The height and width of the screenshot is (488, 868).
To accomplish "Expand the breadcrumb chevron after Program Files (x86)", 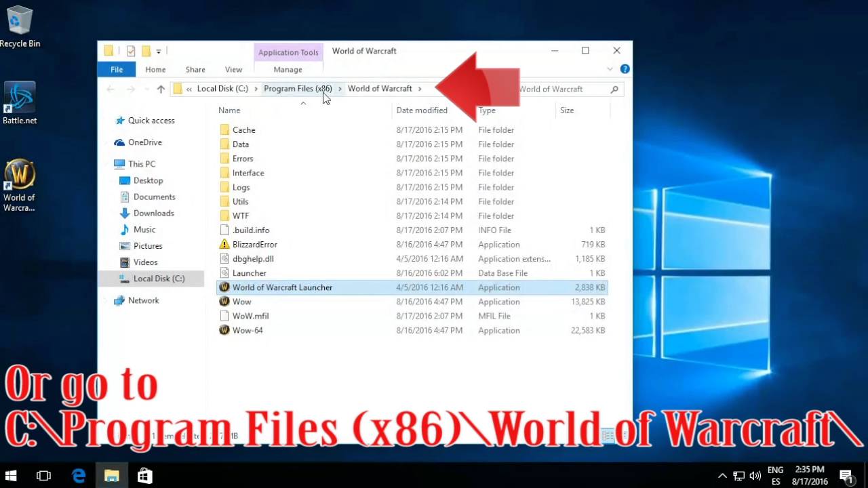I will [340, 89].
